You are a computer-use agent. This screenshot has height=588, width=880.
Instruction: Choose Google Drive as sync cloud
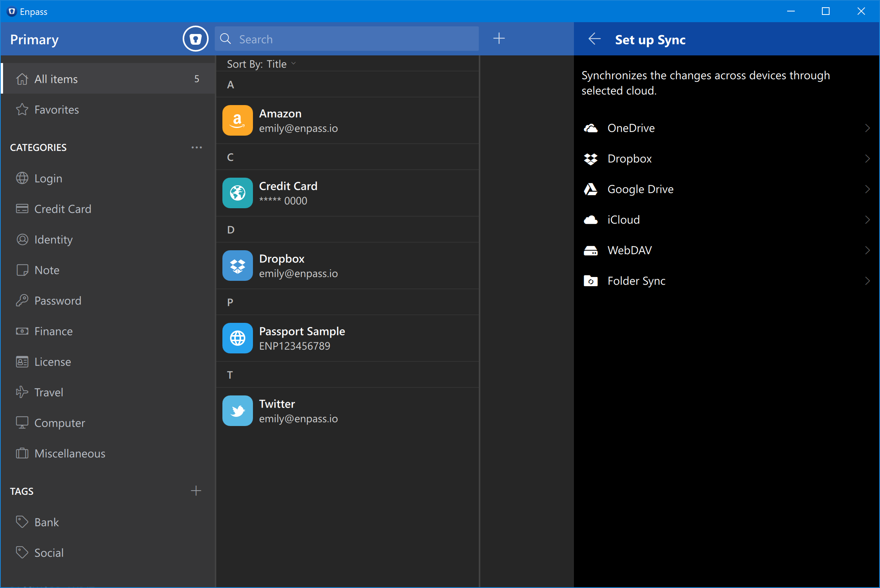[x=726, y=189]
